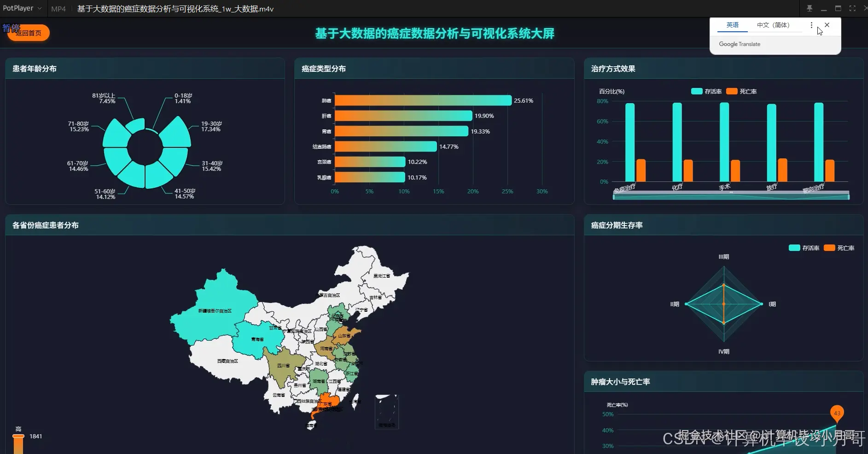Open the PotPlayer main menu dropdown
The width and height of the screenshot is (868, 454).
tap(22, 8)
